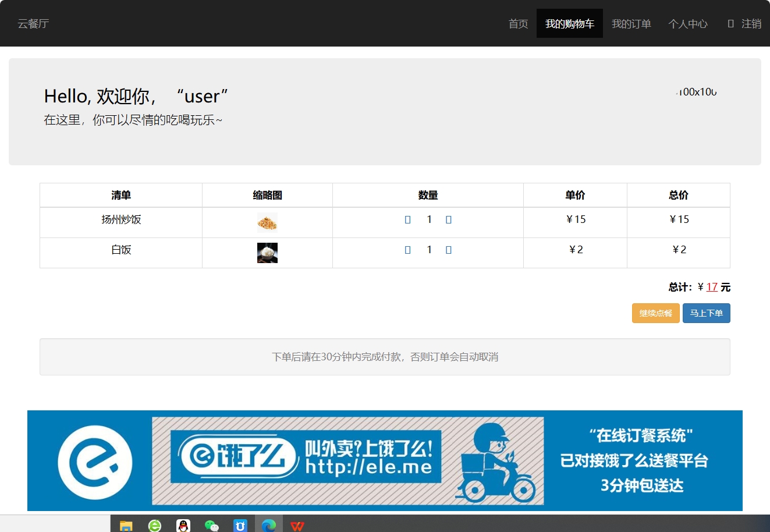Open QQ from the taskbar
The height and width of the screenshot is (532, 770).
point(183,526)
